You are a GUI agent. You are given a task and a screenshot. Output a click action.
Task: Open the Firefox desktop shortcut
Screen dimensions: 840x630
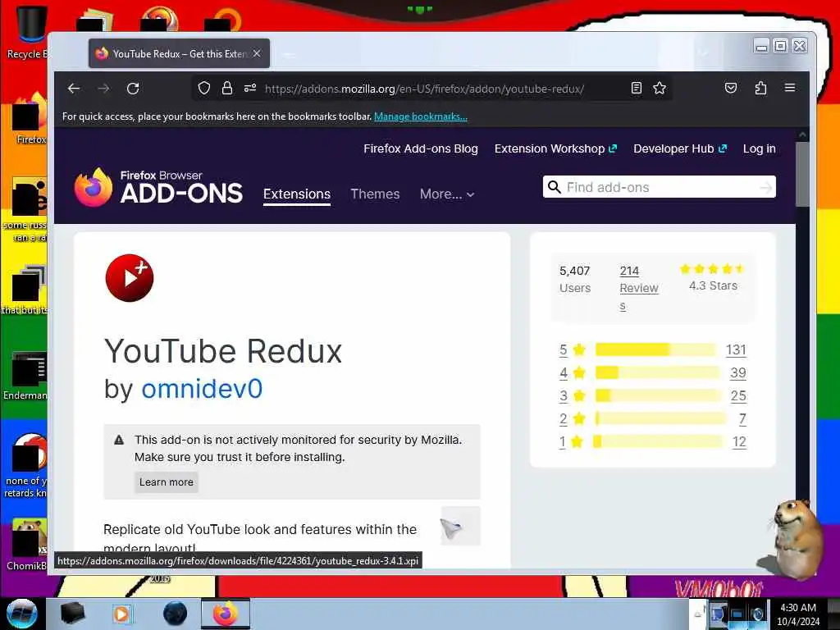(30, 119)
